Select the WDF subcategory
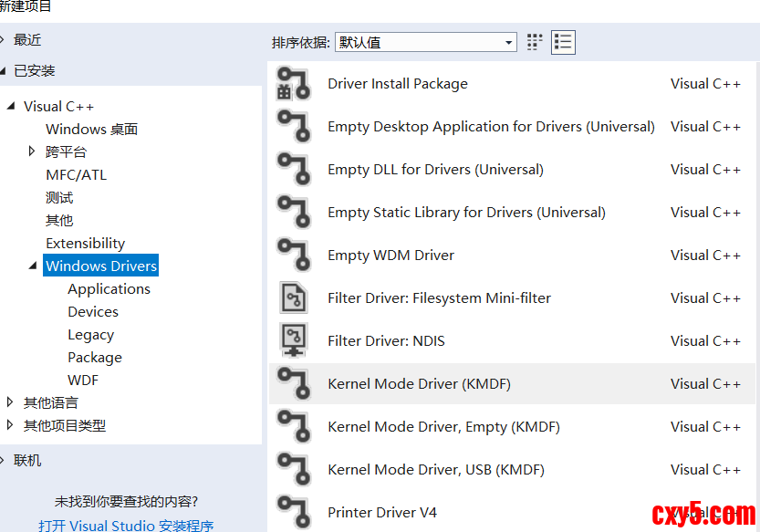The height and width of the screenshot is (532, 760). click(83, 381)
